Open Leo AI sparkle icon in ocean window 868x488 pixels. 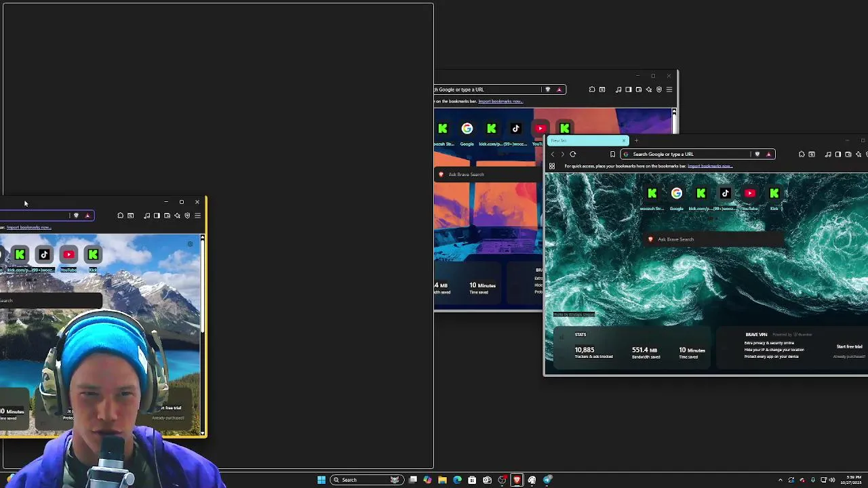pos(859,154)
